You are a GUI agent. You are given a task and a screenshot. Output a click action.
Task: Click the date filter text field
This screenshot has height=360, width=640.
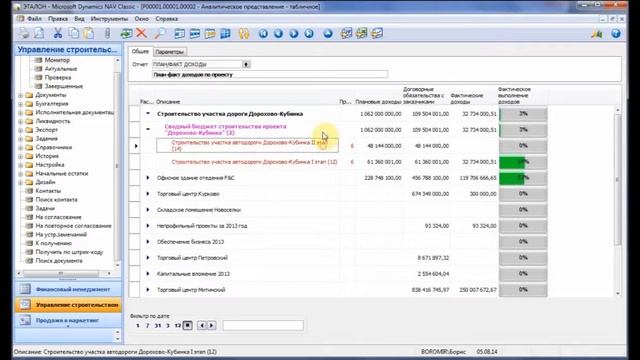click(x=263, y=325)
